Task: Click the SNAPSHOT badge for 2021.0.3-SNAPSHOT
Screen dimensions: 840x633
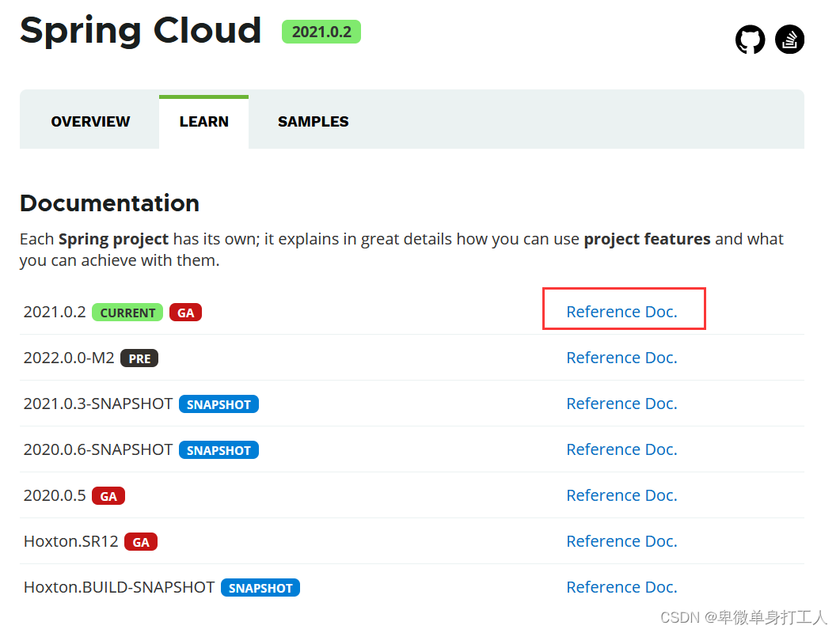Action: (x=219, y=404)
